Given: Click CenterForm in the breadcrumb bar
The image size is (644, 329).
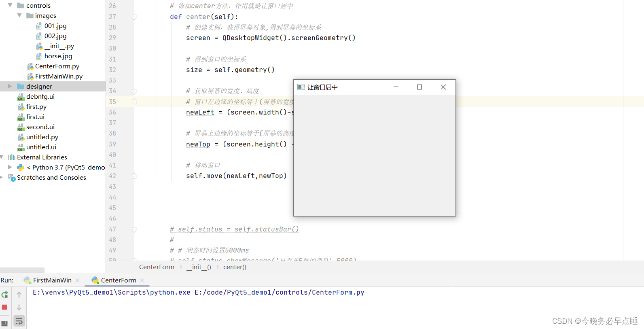Looking at the screenshot, I should tap(157, 267).
